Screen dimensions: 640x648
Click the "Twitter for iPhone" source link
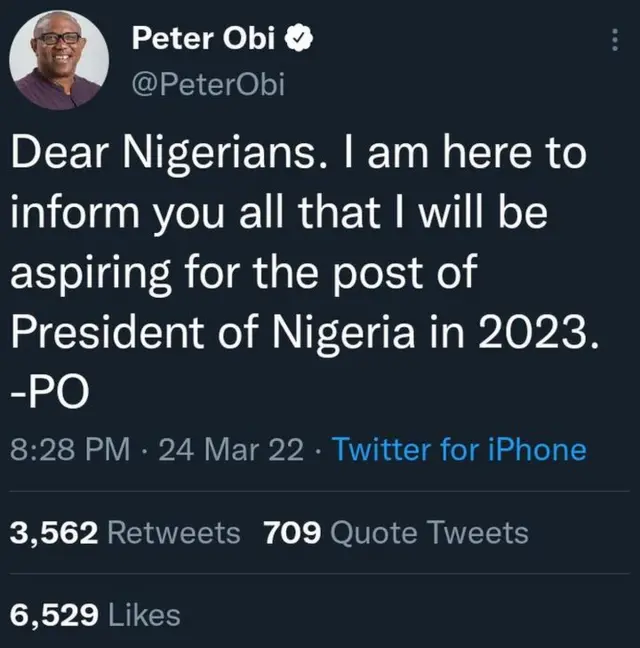(x=459, y=449)
